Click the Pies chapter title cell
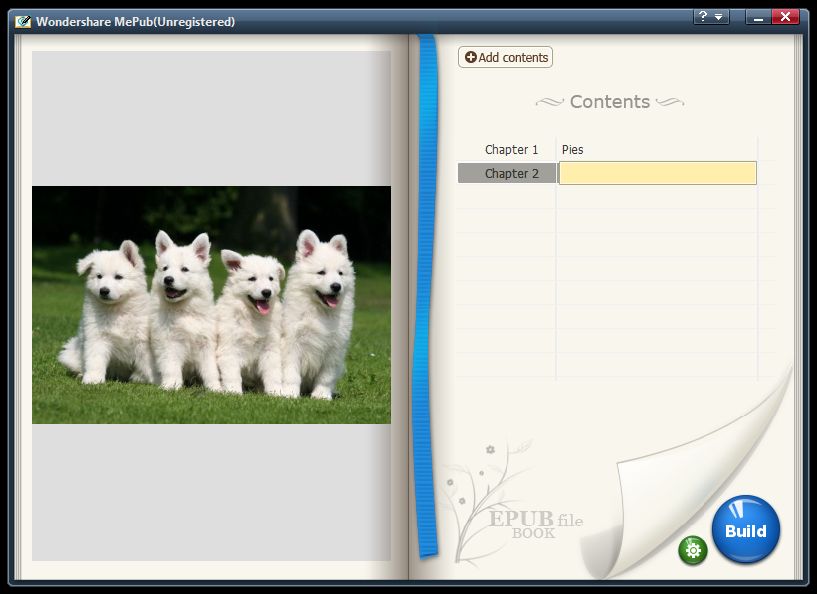The width and height of the screenshot is (817, 594). [x=658, y=150]
